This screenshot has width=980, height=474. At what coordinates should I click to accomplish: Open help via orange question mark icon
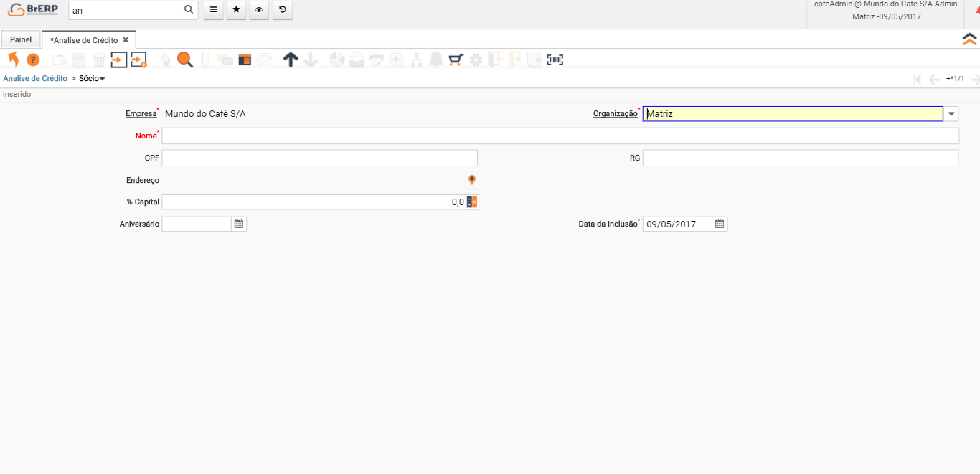33,60
